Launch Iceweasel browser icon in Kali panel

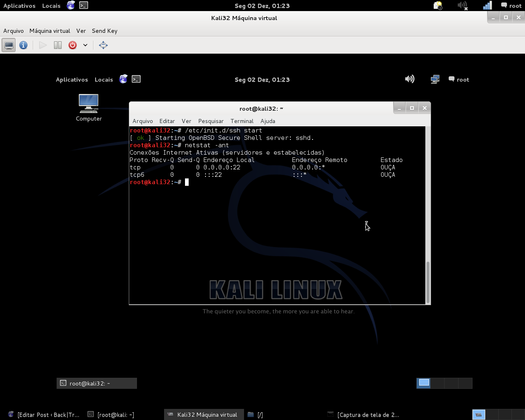click(x=123, y=79)
